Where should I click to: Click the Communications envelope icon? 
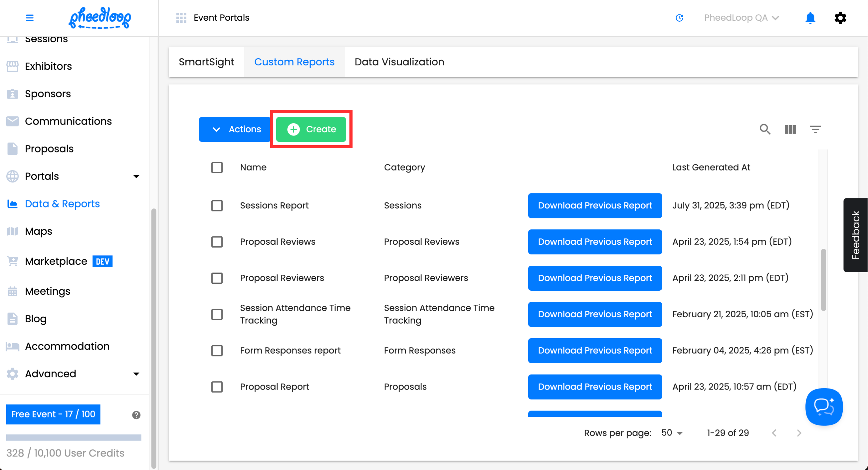[x=13, y=121]
